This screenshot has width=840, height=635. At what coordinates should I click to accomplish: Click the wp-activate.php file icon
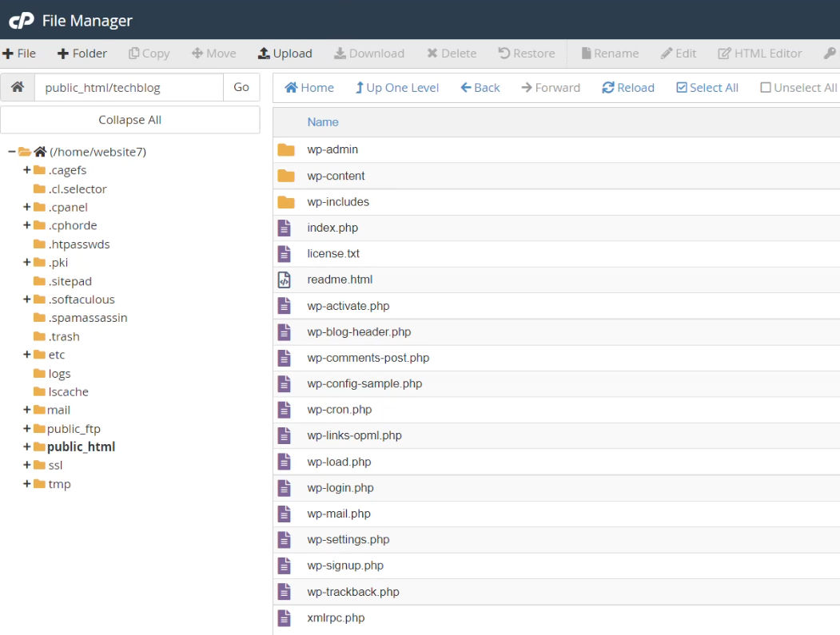click(285, 306)
